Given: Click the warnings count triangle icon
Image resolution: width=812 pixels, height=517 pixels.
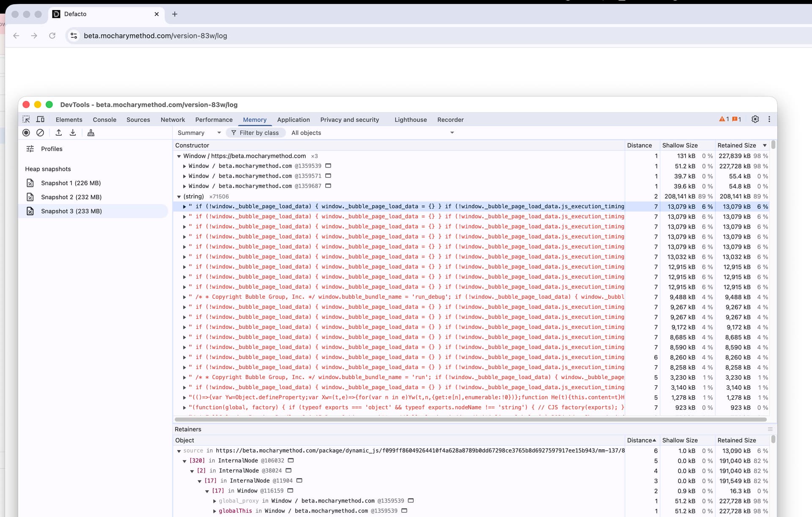Looking at the screenshot, I should (x=722, y=119).
